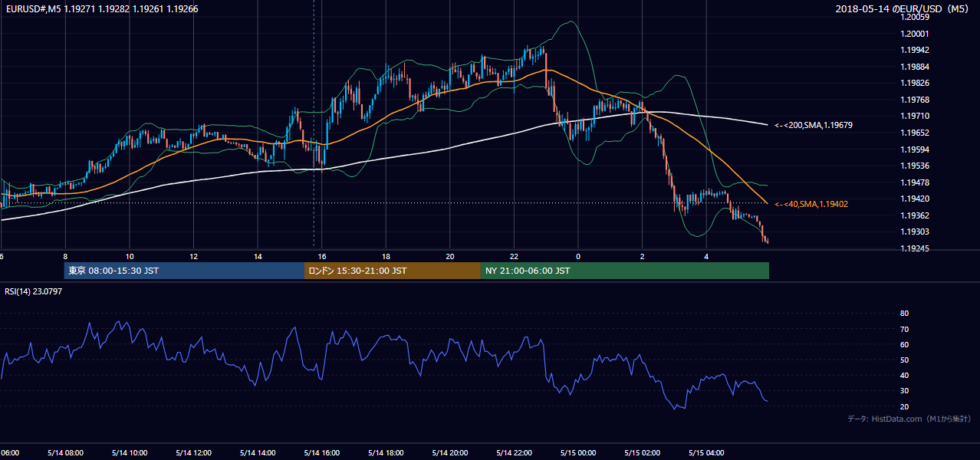Click price axis label 1.19826
This screenshot has width=980, height=460.
tap(916, 83)
